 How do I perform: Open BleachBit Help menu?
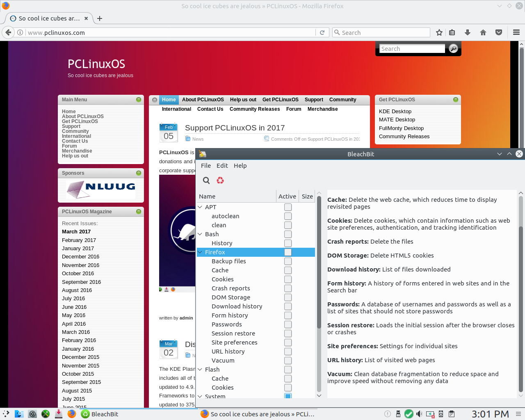[240, 166]
